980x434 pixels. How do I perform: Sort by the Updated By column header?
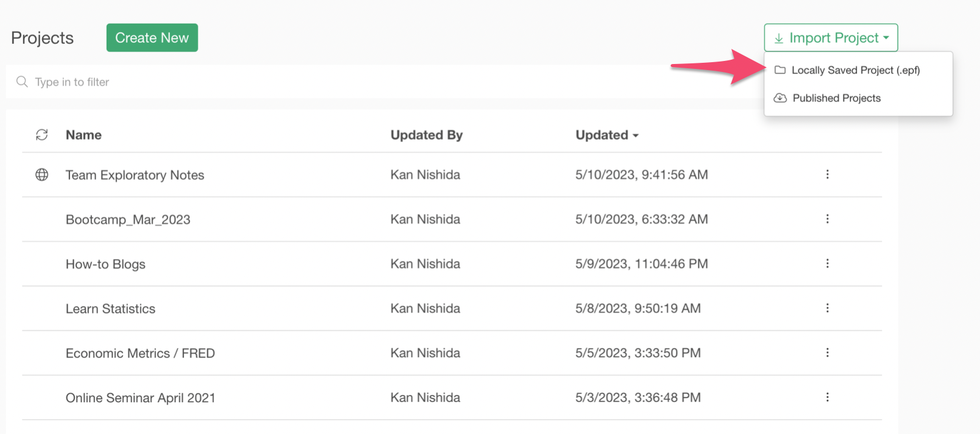click(x=426, y=135)
